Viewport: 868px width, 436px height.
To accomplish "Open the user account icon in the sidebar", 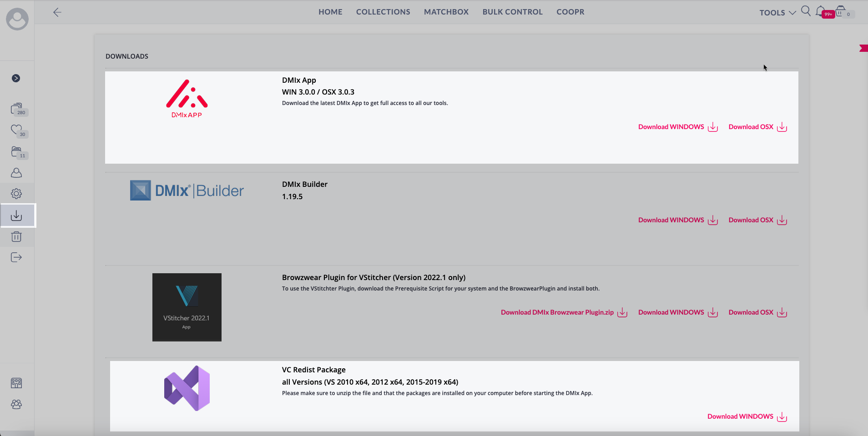I will click(16, 173).
